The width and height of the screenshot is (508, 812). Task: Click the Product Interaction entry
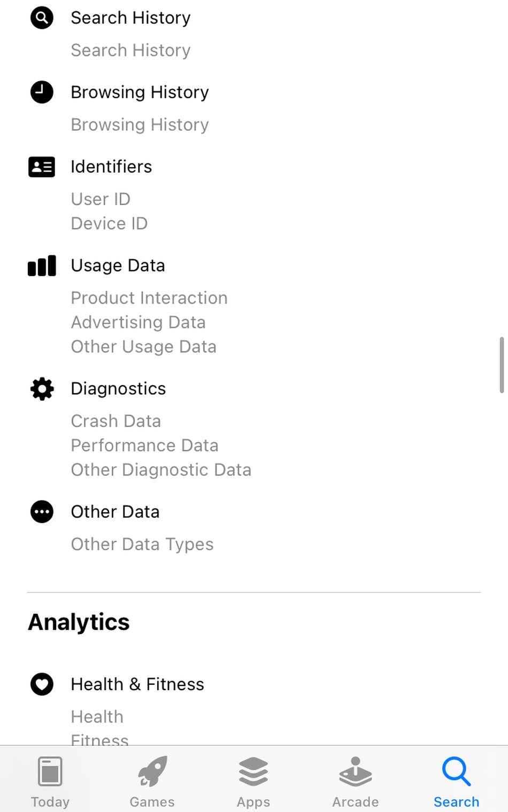pyautogui.click(x=149, y=298)
